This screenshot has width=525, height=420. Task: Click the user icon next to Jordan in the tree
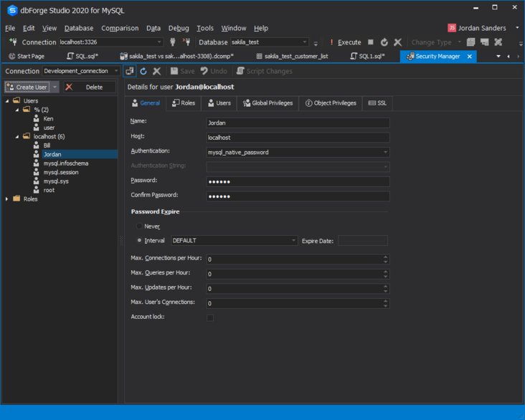[37, 154]
